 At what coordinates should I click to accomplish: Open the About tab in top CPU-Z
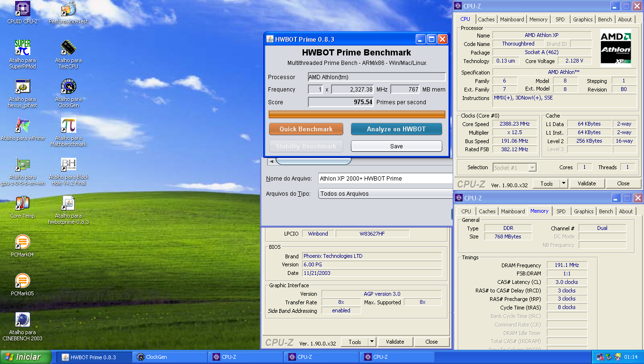[x=625, y=19]
